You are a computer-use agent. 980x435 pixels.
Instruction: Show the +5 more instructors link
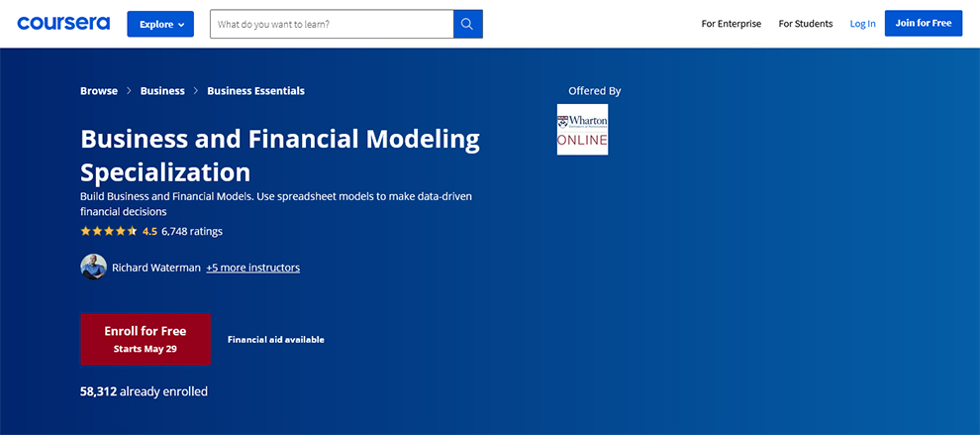253,268
